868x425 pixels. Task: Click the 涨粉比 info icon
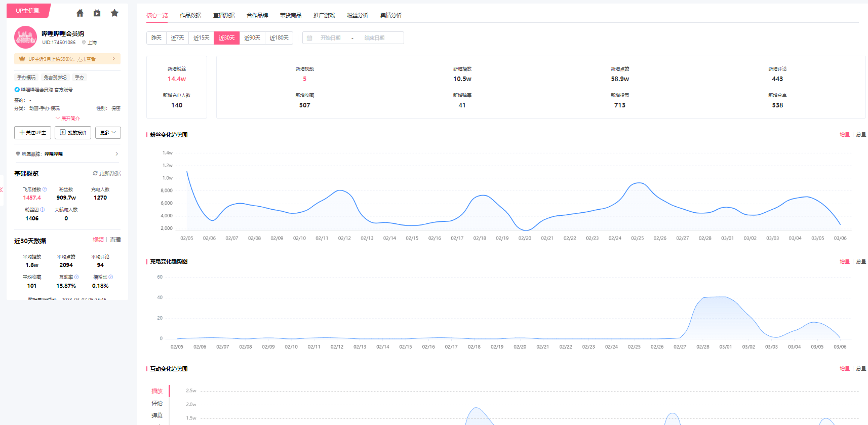click(111, 277)
